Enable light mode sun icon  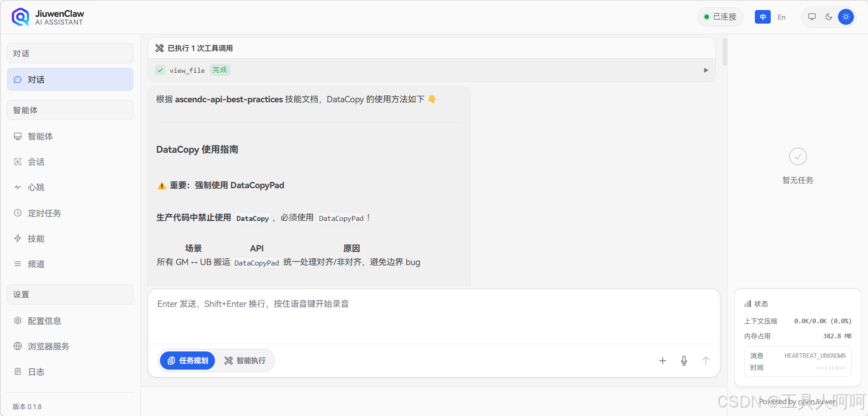pos(846,17)
